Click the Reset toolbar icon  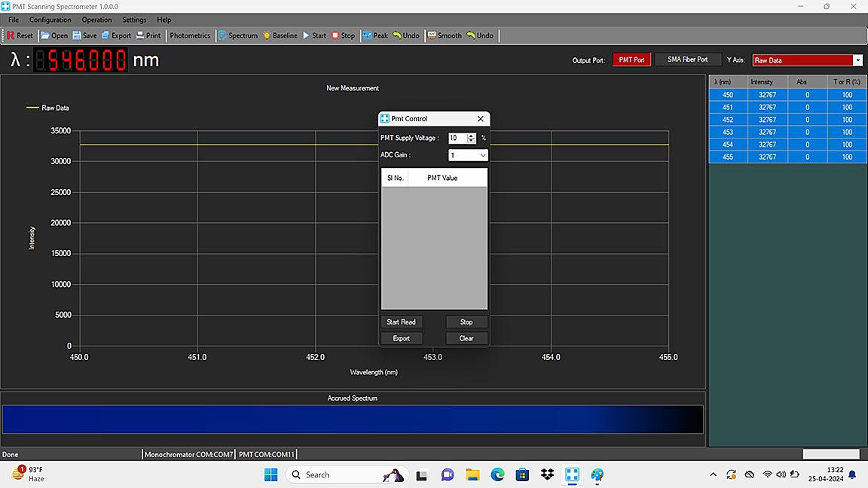(x=12, y=35)
